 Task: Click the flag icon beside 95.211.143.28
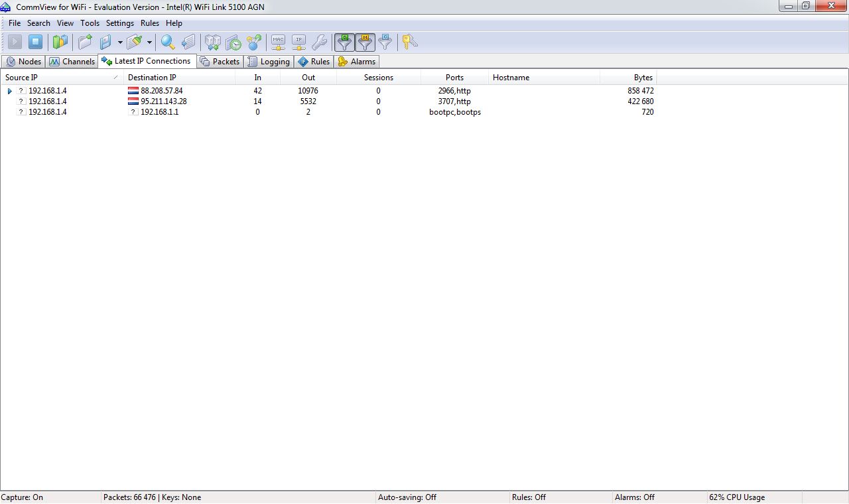point(133,101)
